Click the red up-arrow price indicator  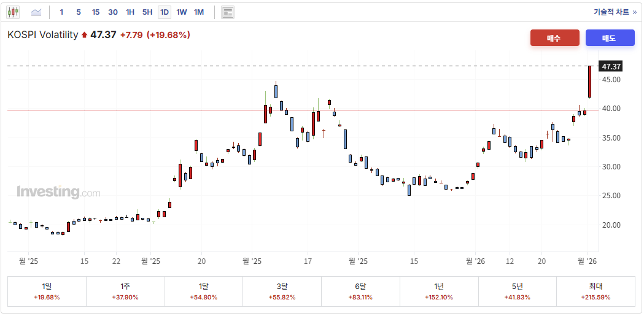[84, 36]
